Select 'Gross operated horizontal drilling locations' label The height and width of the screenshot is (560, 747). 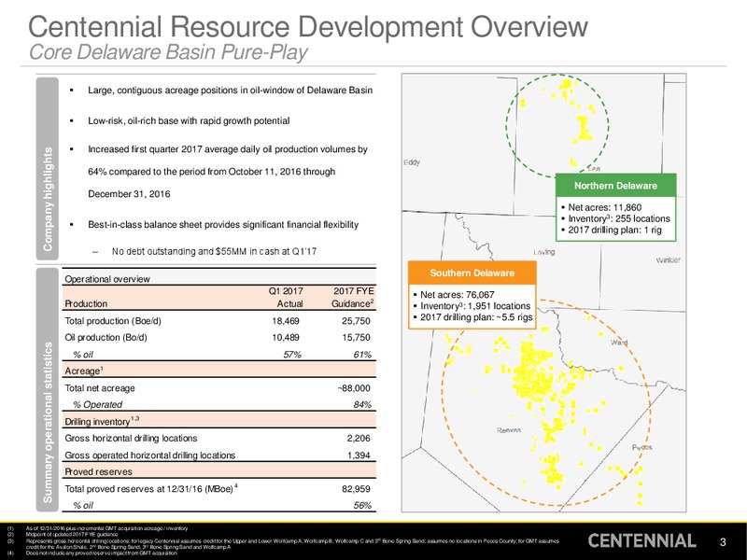(150, 455)
